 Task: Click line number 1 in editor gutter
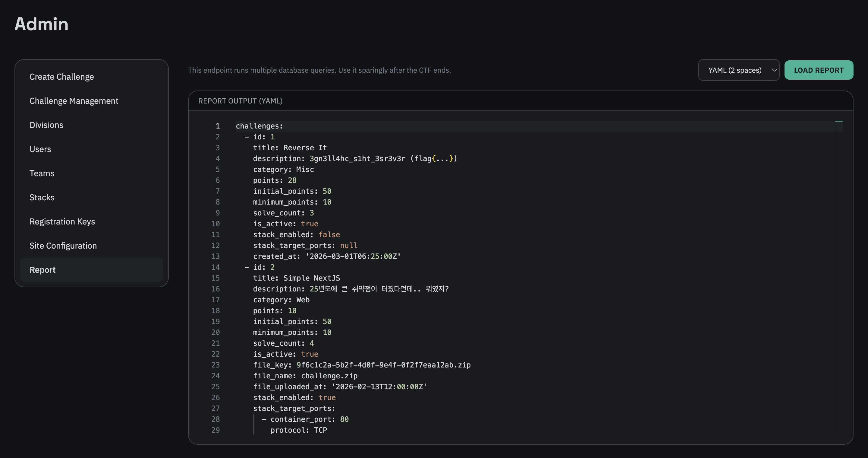pos(218,126)
